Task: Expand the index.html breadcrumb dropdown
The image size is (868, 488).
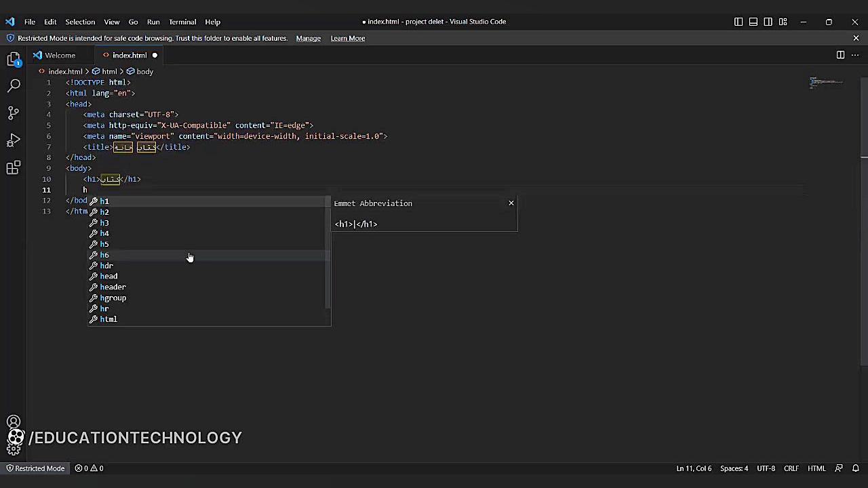Action: pos(65,71)
